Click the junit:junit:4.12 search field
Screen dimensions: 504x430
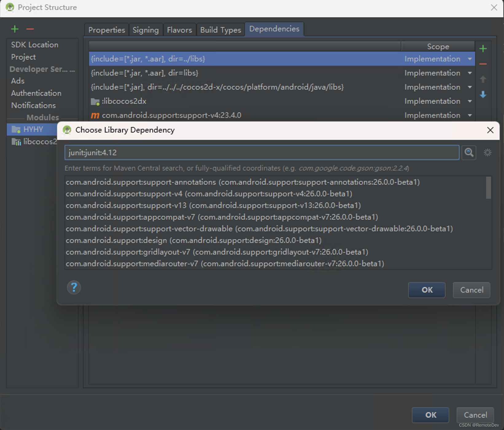262,152
